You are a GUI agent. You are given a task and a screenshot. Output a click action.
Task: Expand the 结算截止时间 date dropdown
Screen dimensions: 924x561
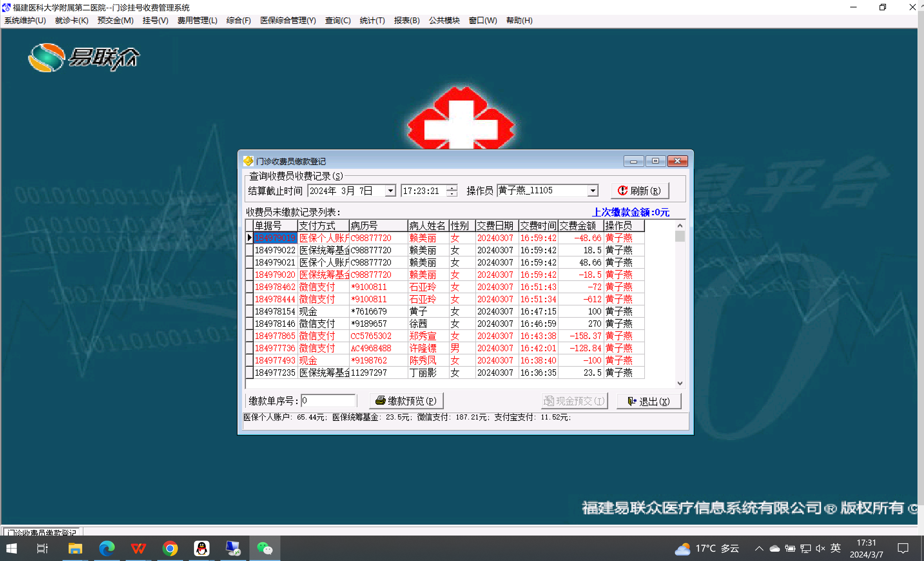pos(390,191)
